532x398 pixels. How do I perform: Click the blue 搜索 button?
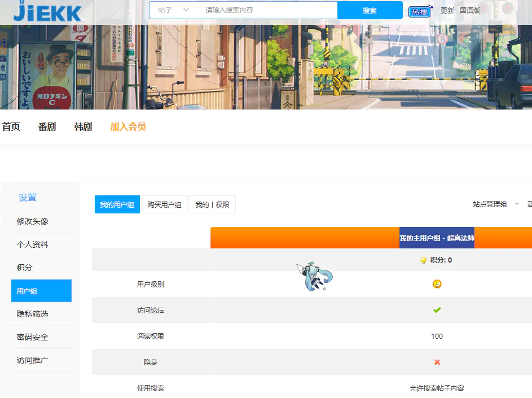point(370,10)
